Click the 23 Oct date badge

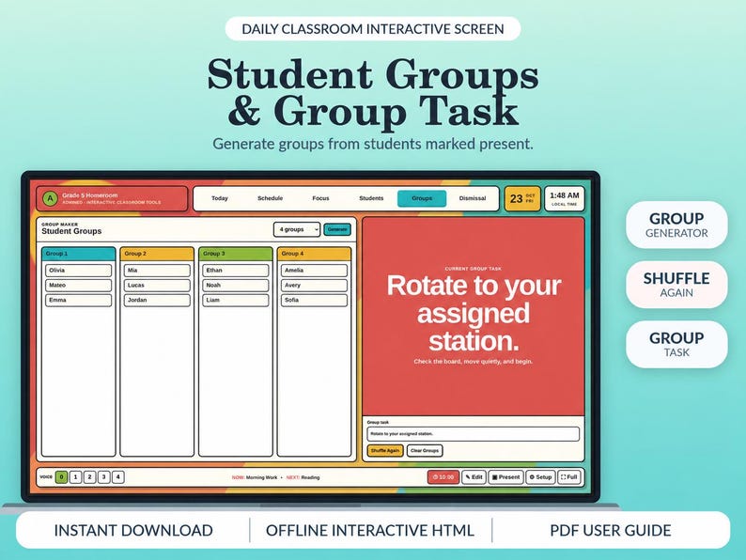click(522, 198)
